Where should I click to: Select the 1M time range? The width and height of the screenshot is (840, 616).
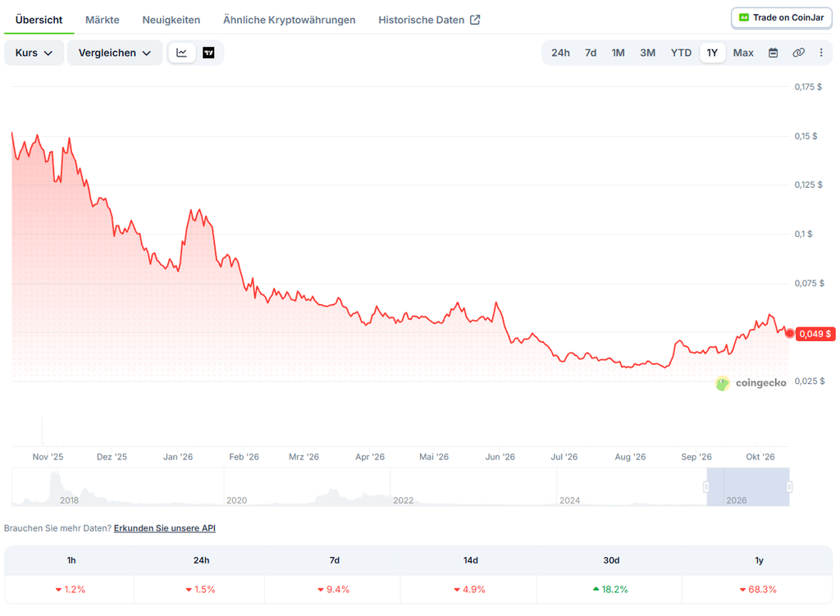click(x=619, y=52)
